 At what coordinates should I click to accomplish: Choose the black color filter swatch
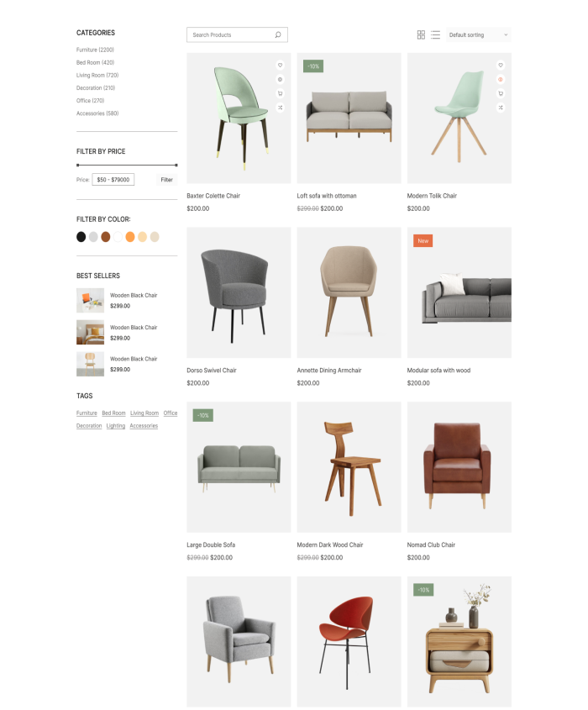point(81,237)
